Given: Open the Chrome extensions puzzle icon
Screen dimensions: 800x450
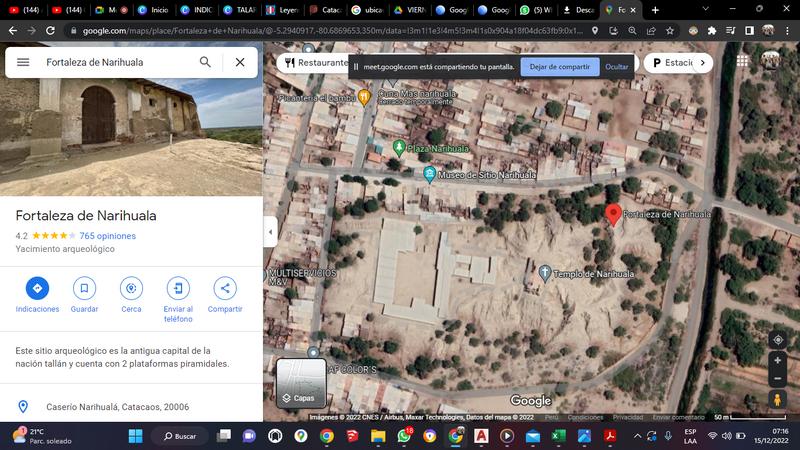Looking at the screenshot, I should pyautogui.click(x=712, y=31).
